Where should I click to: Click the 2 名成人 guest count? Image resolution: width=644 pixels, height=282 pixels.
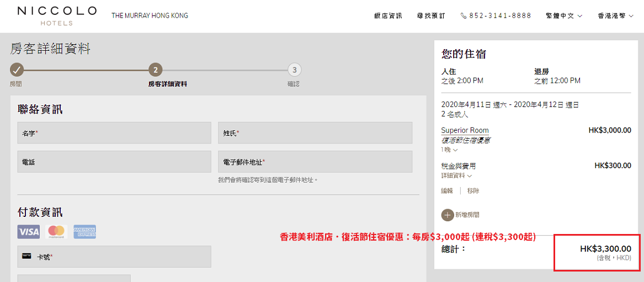coord(455,115)
